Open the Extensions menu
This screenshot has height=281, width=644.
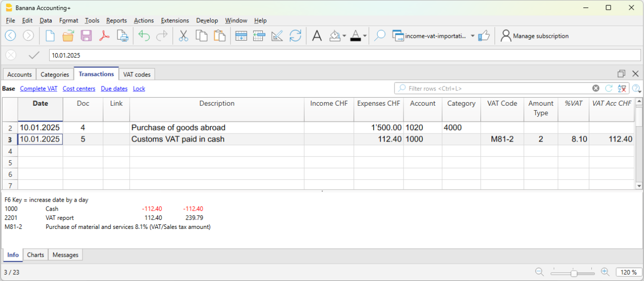pos(175,20)
